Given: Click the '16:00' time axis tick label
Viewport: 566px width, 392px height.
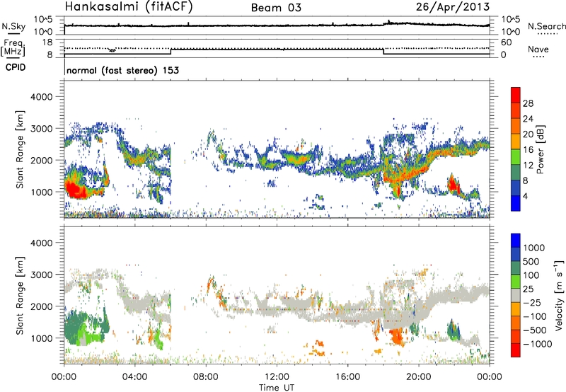Looking at the screenshot, I should [x=347, y=377].
